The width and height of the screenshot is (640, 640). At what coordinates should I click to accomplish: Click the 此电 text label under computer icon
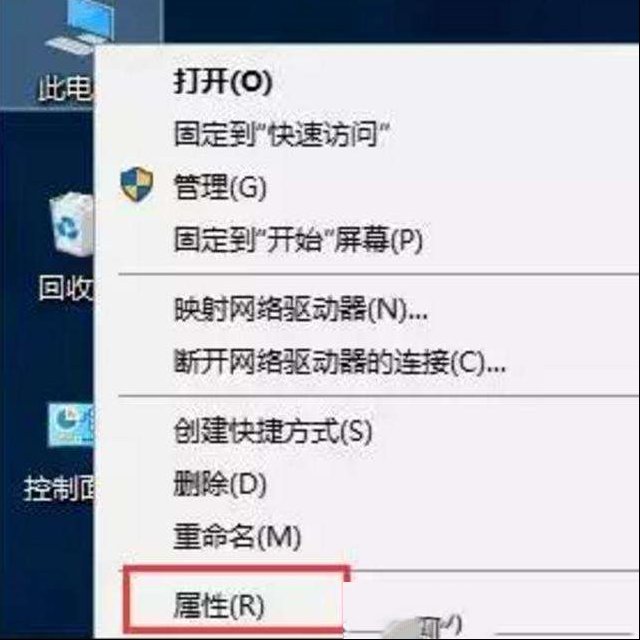[65, 88]
